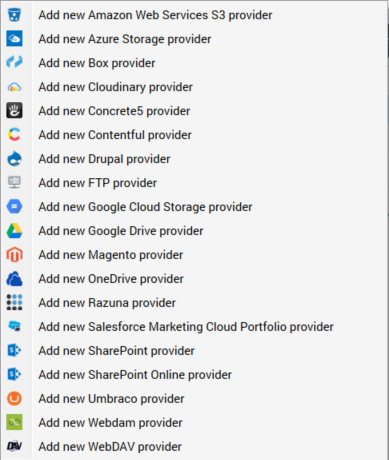Select Add new FTP provider
This screenshot has width=389, height=460.
pyautogui.click(x=194, y=183)
